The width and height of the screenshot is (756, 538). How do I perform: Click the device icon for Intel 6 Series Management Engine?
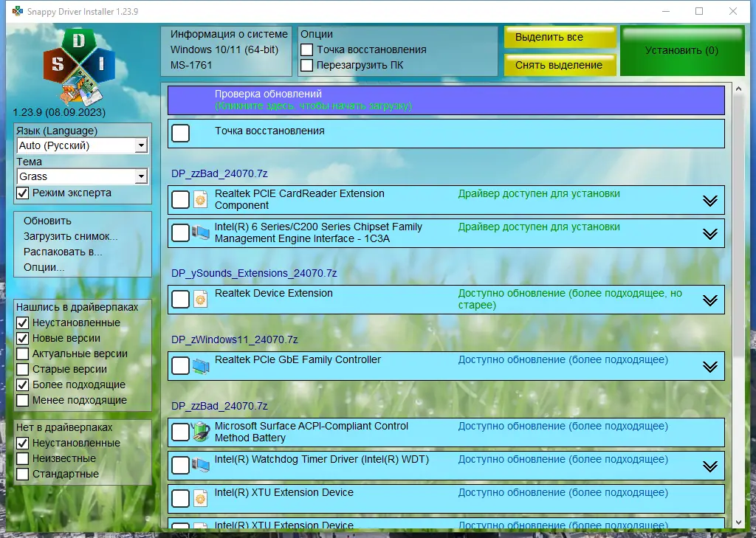coord(201,233)
